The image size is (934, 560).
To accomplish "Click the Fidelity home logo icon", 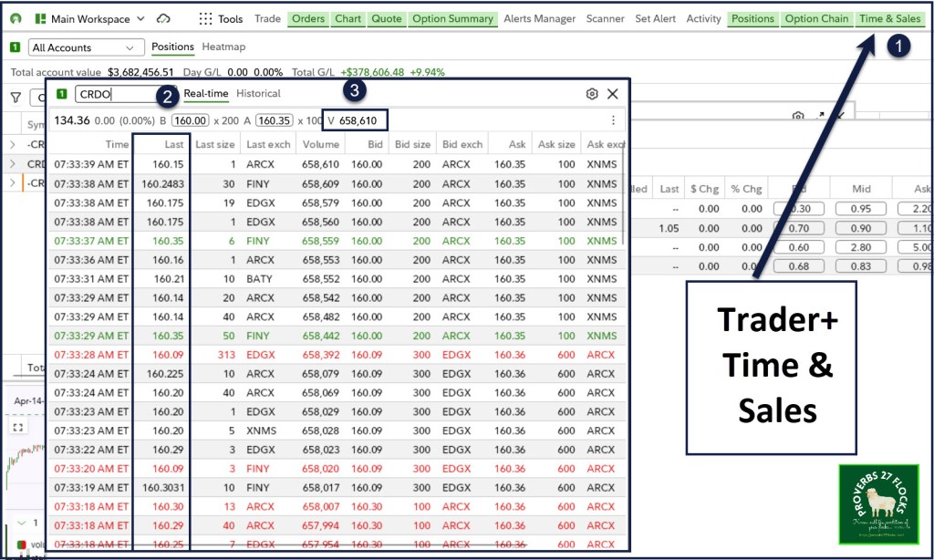I will tap(16, 18).
